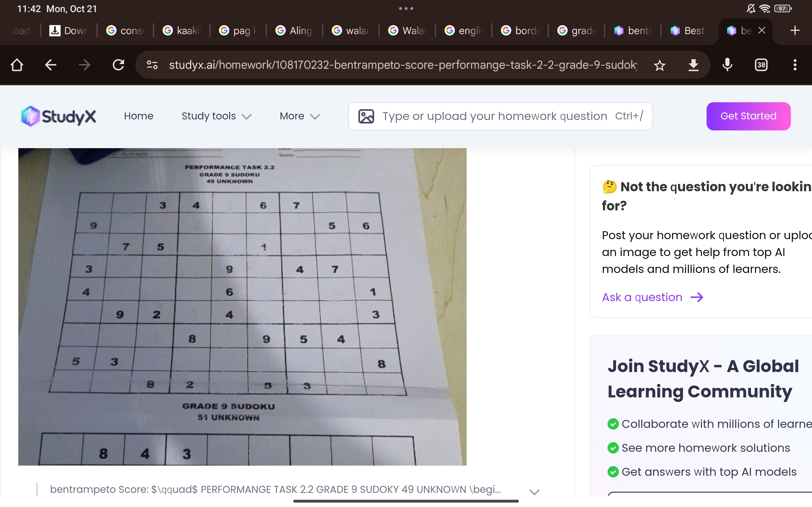Click the browser extension icon showing 38
Screen dimensions: 812x507
(x=762, y=64)
